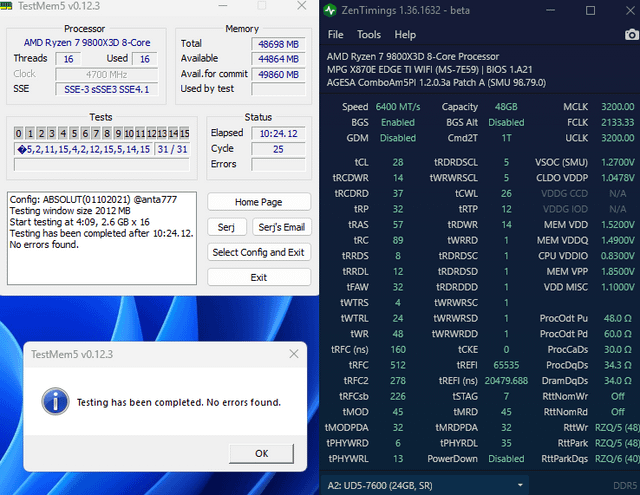Image resolution: width=640 pixels, height=495 pixels.
Task: Click the Total memory 48698 MB value
Action: point(278,44)
